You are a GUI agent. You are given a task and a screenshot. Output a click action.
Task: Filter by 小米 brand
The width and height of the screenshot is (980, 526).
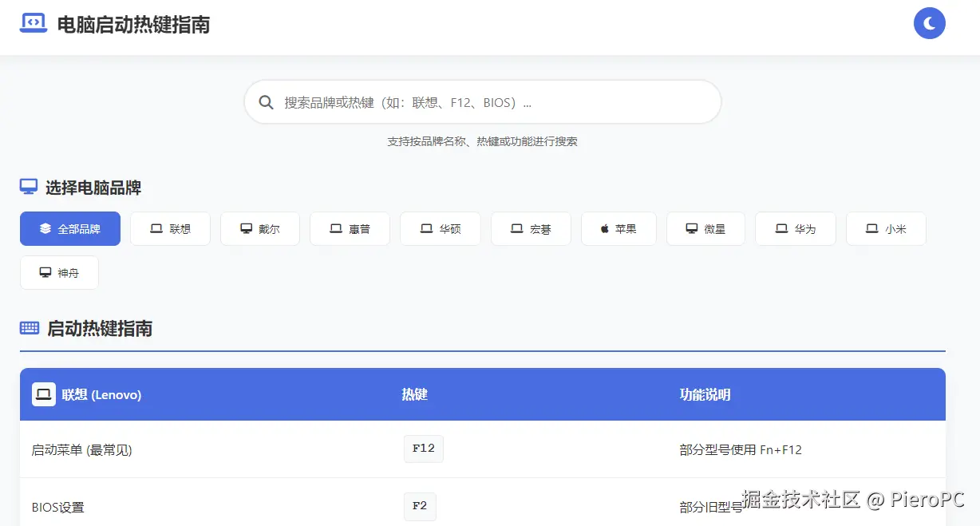click(x=886, y=229)
